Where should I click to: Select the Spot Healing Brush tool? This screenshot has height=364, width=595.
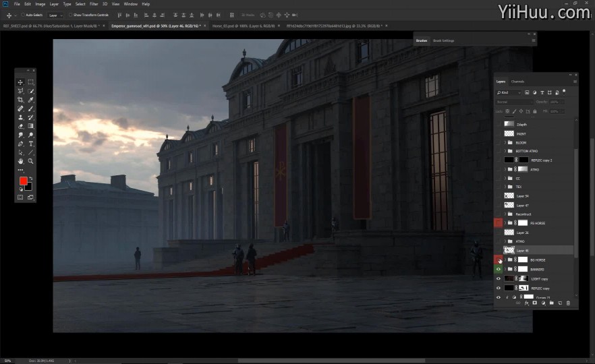pos(20,109)
